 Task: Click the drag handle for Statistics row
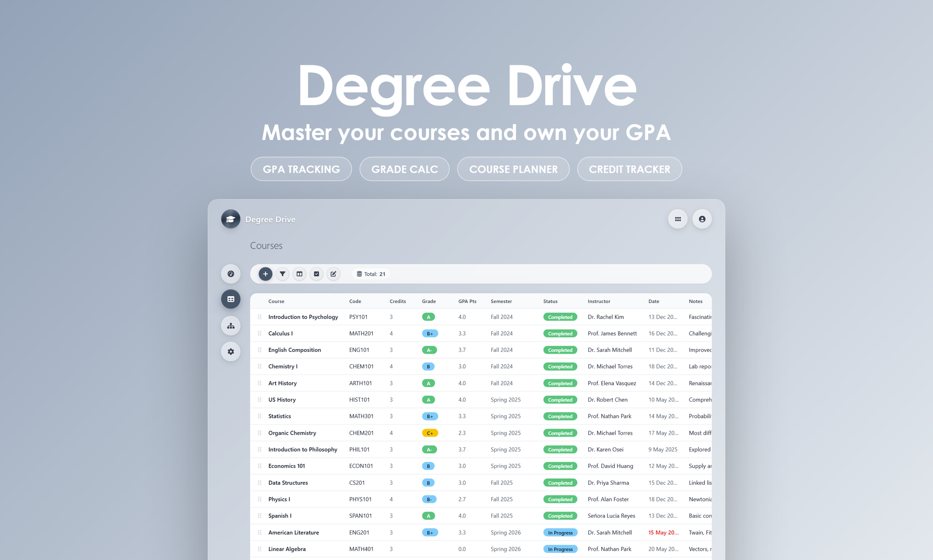pyautogui.click(x=259, y=416)
